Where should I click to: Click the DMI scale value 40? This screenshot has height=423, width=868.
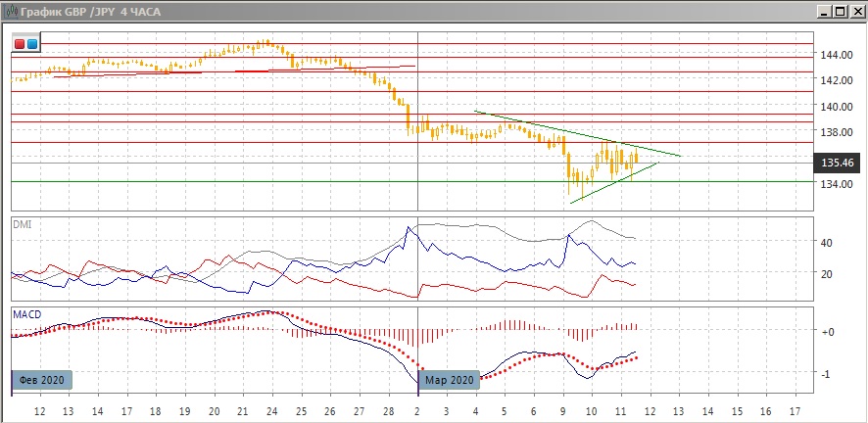(x=826, y=243)
